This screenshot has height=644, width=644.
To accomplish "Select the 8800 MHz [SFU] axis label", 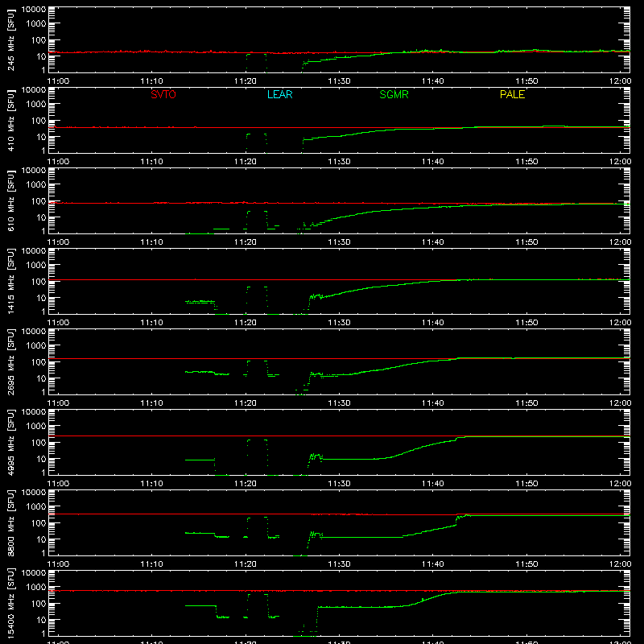I will coord(11,523).
